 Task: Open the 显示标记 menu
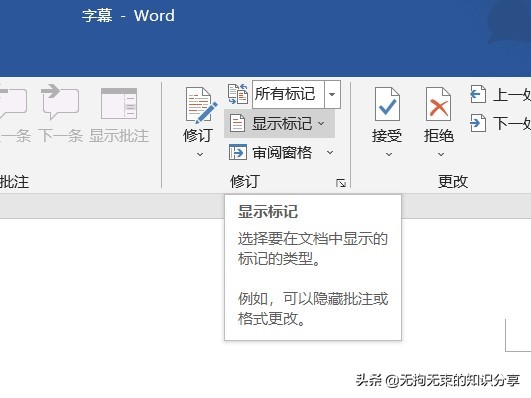pos(279,124)
